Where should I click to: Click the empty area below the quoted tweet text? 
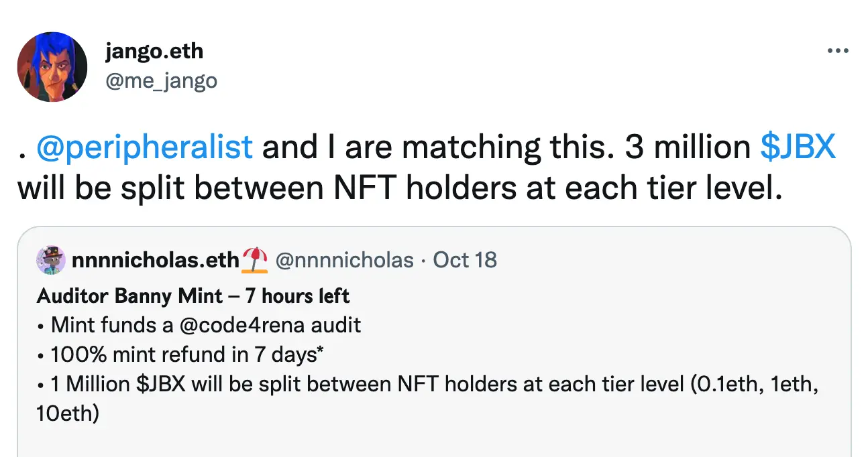click(433, 441)
